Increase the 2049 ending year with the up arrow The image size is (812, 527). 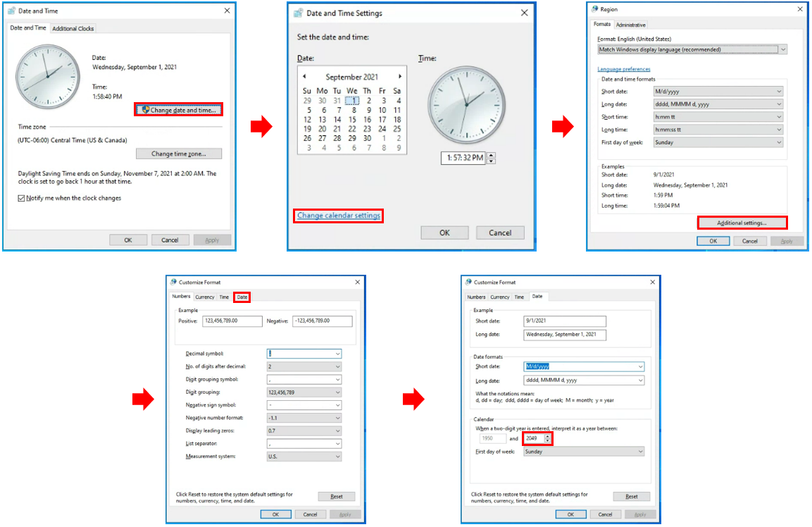pyautogui.click(x=548, y=436)
